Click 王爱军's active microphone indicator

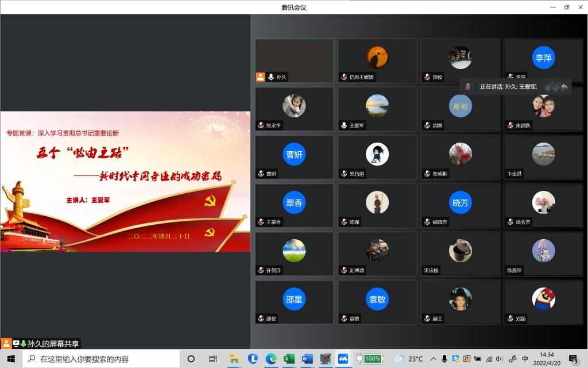(x=344, y=125)
